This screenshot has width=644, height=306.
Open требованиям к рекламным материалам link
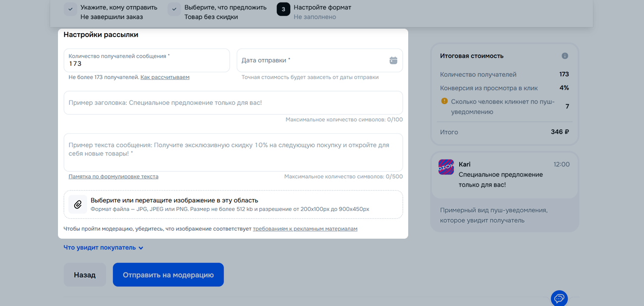[x=305, y=229]
